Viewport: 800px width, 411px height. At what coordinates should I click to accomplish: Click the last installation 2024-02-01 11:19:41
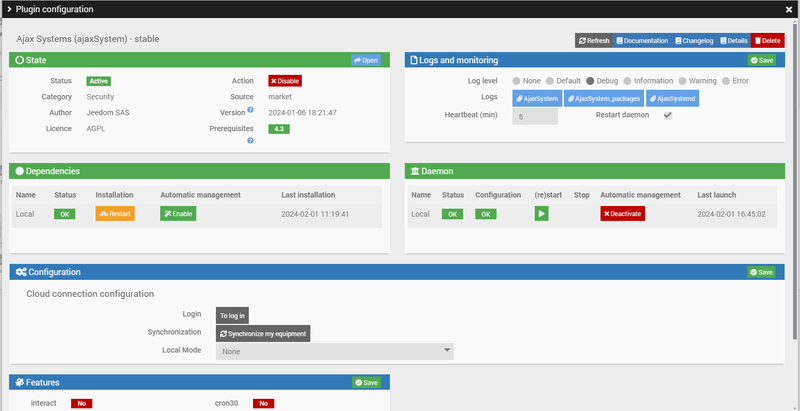coord(315,214)
